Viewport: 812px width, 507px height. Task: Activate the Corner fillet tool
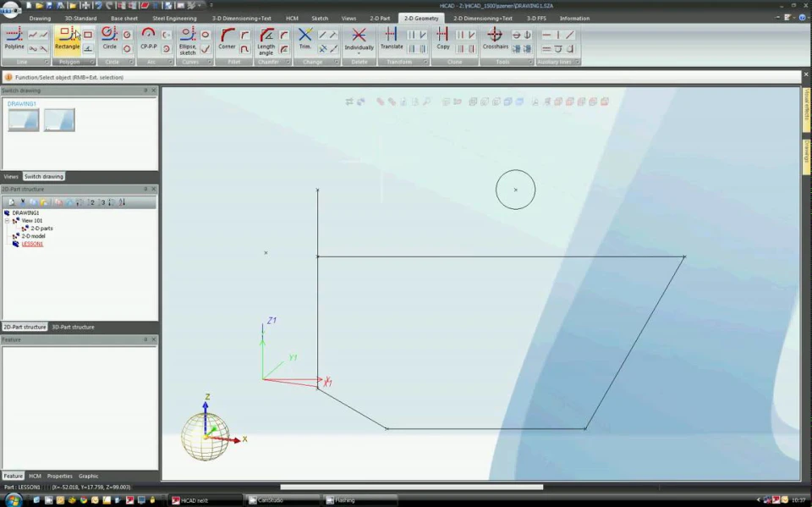click(227, 39)
